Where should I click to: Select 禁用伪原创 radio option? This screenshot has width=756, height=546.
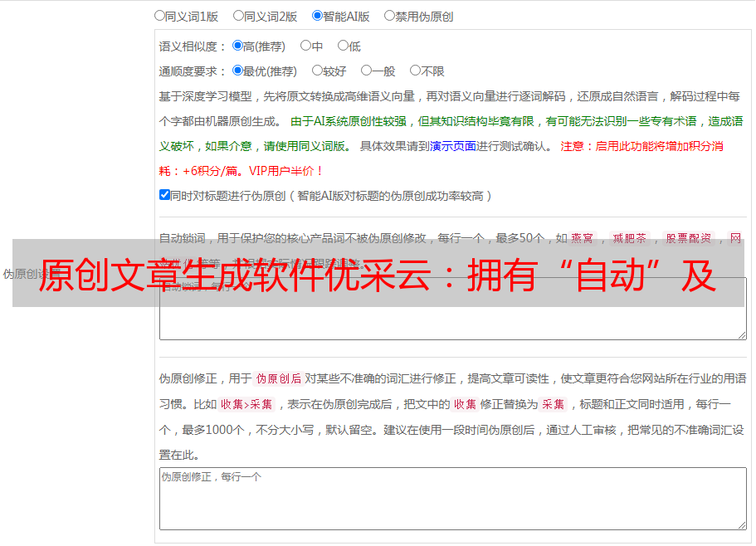[389, 16]
